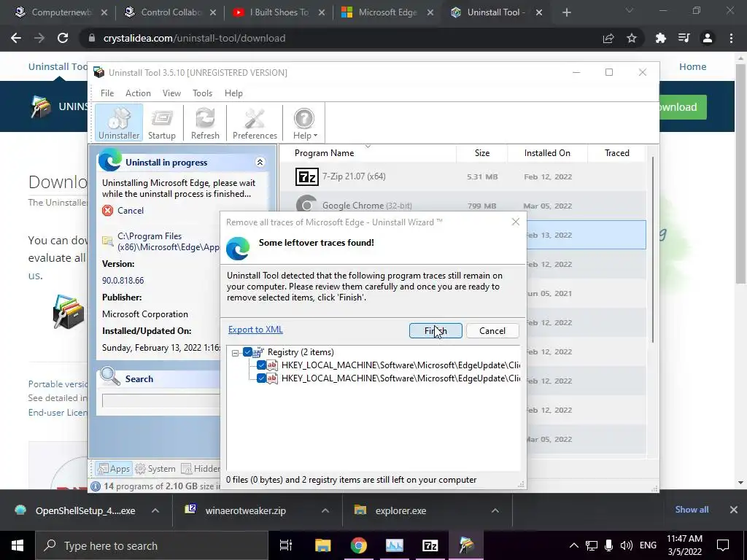The height and width of the screenshot is (560, 747).
Task: Sort by Size column header
Action: pyautogui.click(x=481, y=153)
